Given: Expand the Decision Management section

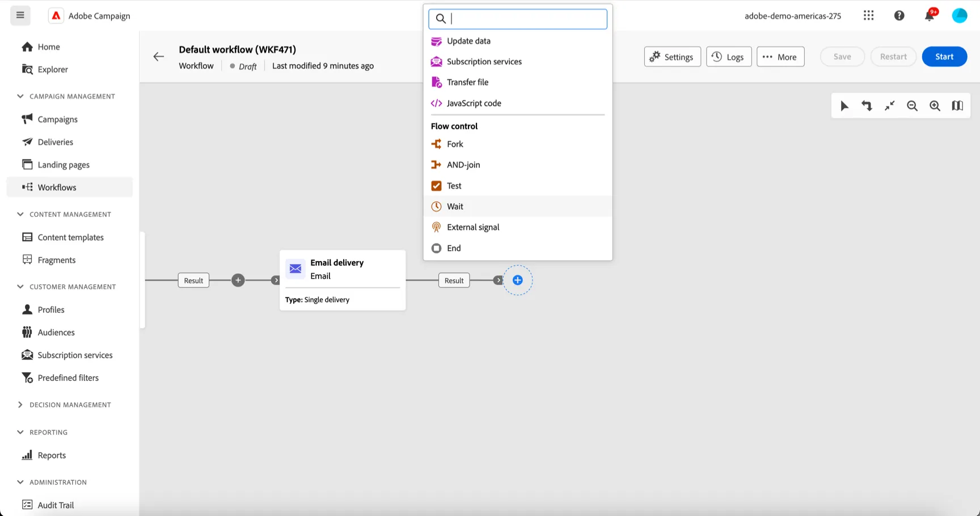Looking at the screenshot, I should click(20, 405).
